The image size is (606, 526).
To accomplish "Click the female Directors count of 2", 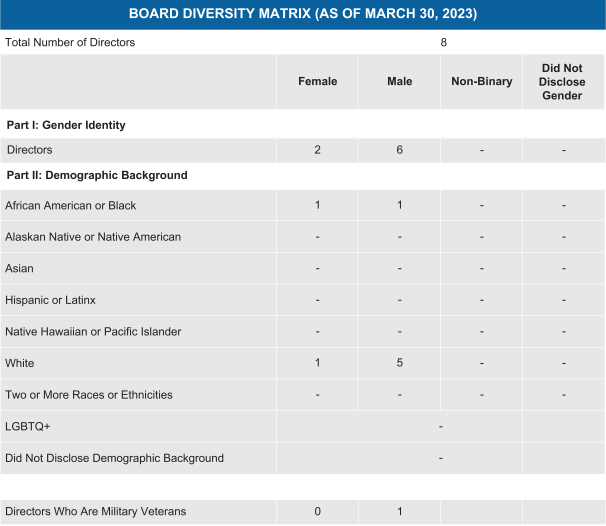I will point(317,150).
